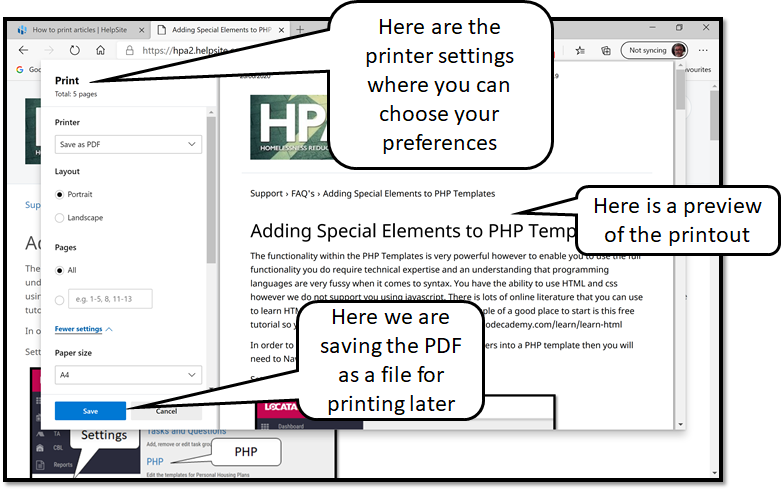Select the Landscape layout radio button
This screenshot has height=491, width=781.
tap(59, 218)
